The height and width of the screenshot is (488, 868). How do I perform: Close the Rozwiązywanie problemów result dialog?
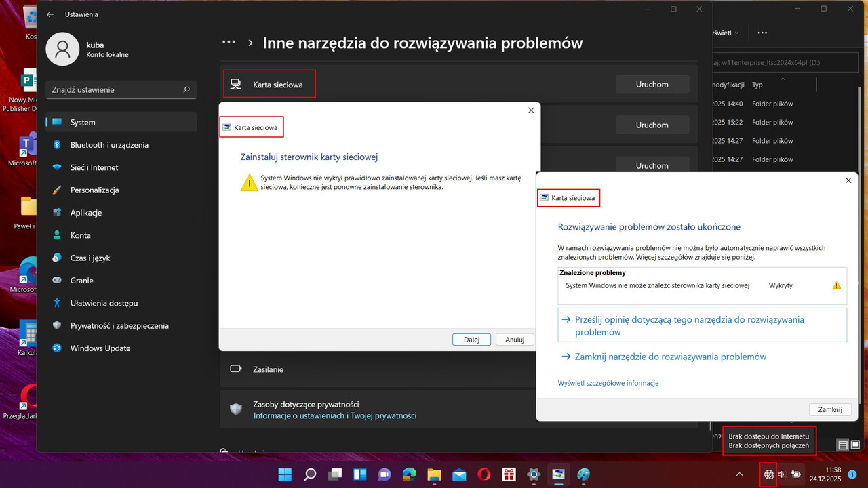[848, 180]
